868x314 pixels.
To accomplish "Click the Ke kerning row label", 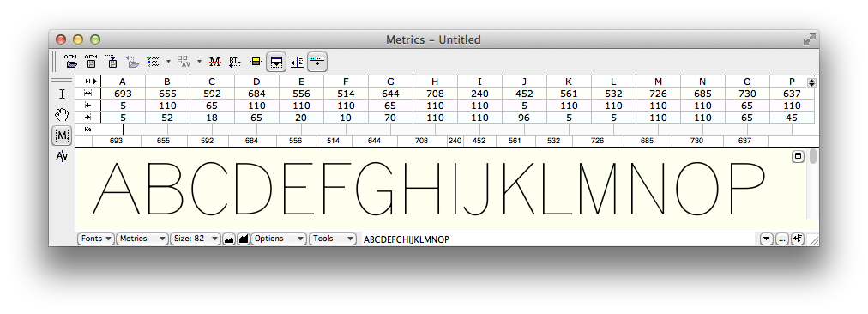I will pyautogui.click(x=88, y=129).
